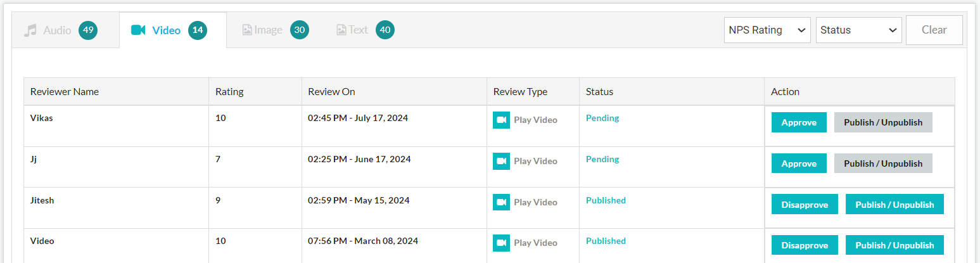Play Jitesh's video review via camera icon
Screen dimensions: 980x263
[x=501, y=202]
